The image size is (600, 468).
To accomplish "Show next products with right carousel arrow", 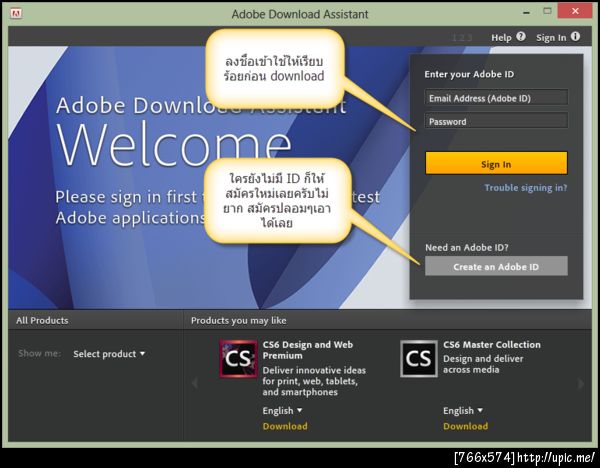I will coord(581,383).
